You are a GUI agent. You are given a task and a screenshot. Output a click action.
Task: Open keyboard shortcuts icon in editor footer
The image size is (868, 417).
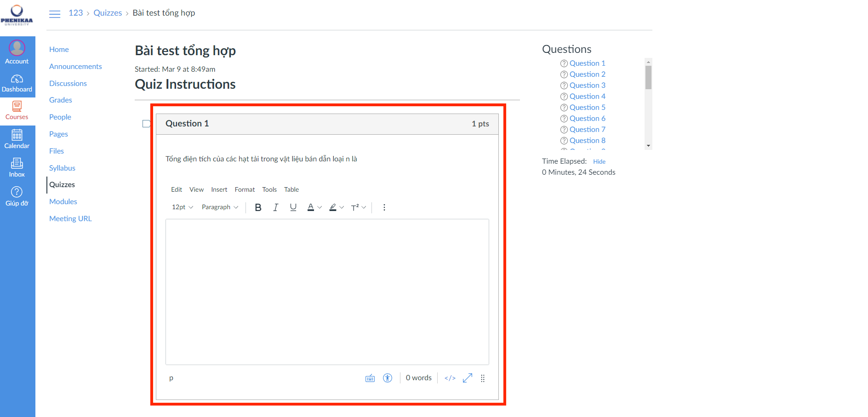click(x=370, y=378)
